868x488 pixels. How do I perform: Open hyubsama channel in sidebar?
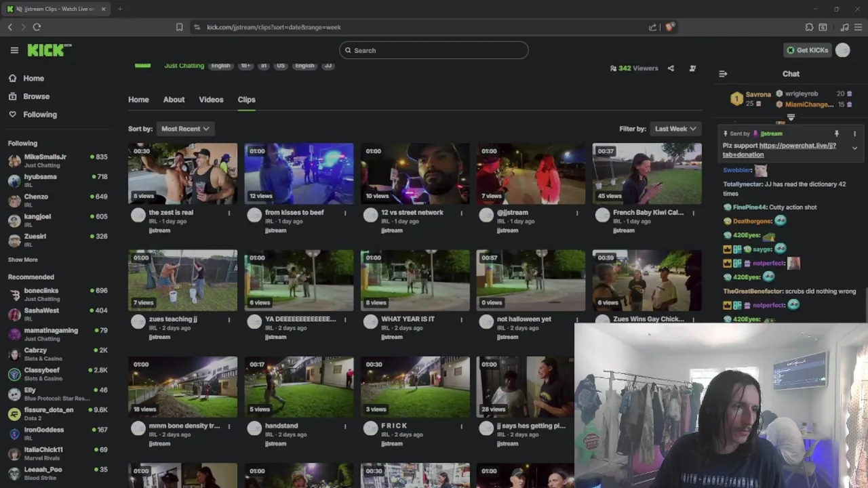click(58, 180)
